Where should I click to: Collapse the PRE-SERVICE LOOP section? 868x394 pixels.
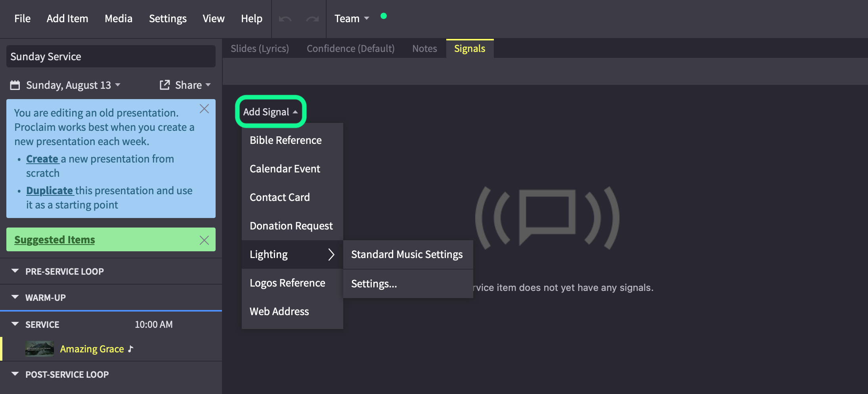pos(15,271)
